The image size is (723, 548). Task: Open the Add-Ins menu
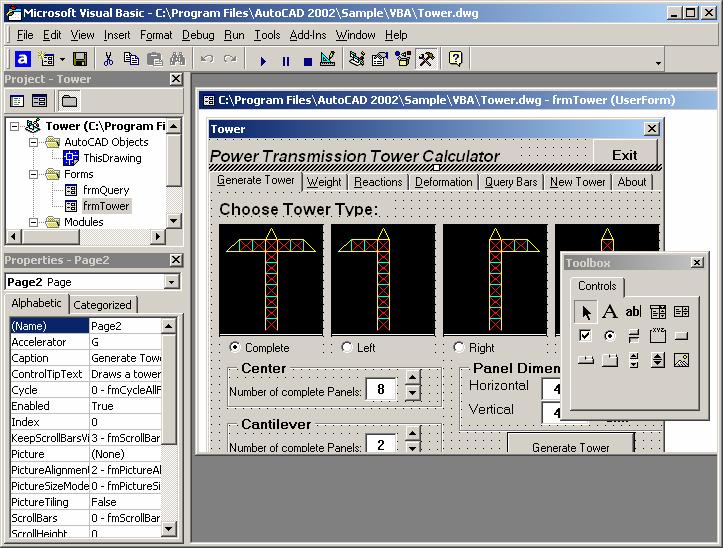click(308, 35)
